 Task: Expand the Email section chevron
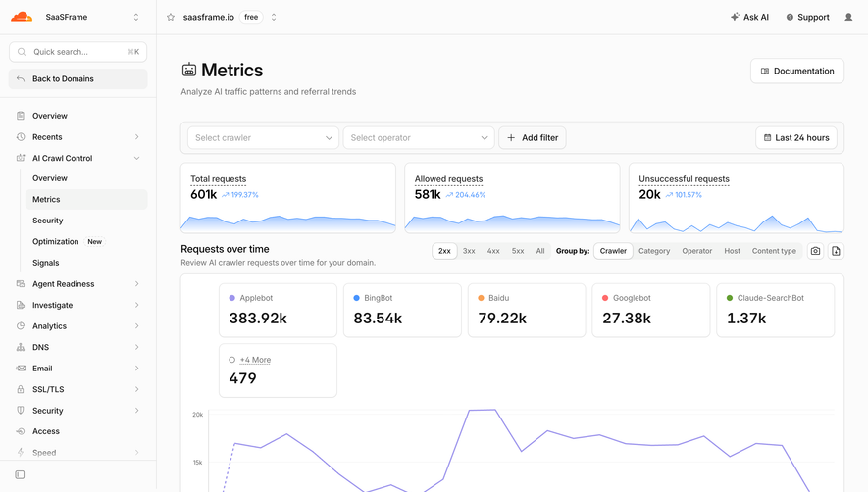[x=136, y=369]
